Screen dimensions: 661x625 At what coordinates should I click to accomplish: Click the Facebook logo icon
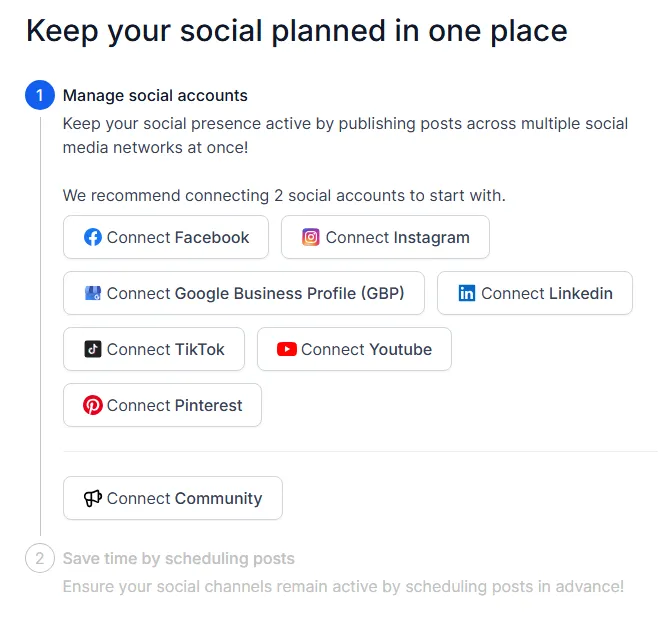(93, 237)
